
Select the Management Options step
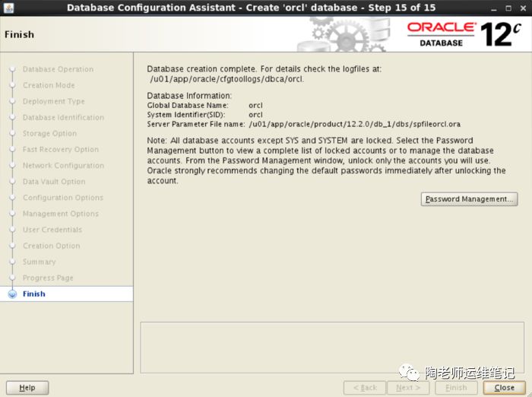pos(61,214)
